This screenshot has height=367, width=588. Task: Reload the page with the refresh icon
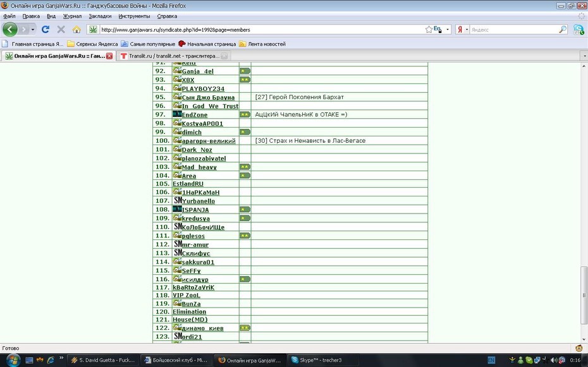tap(46, 29)
